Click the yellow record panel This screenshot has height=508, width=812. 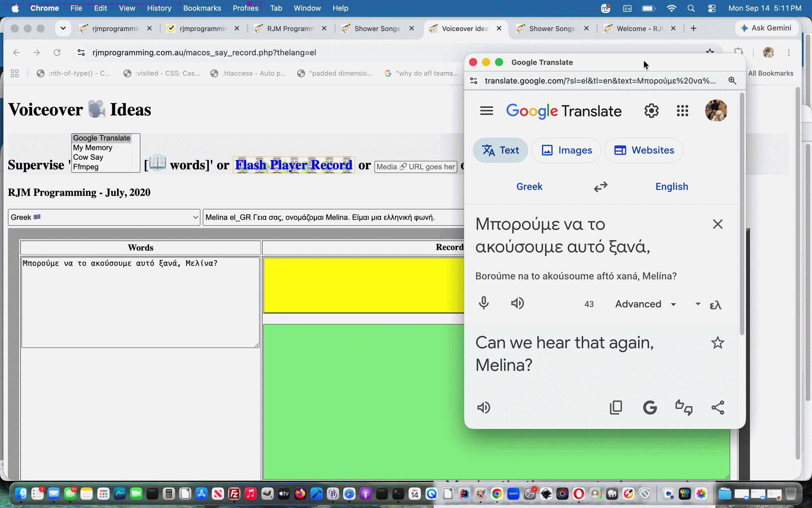point(364,285)
